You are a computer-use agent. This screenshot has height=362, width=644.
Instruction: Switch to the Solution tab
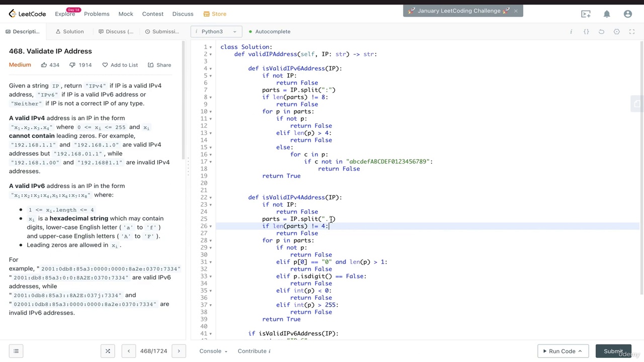coord(69,32)
